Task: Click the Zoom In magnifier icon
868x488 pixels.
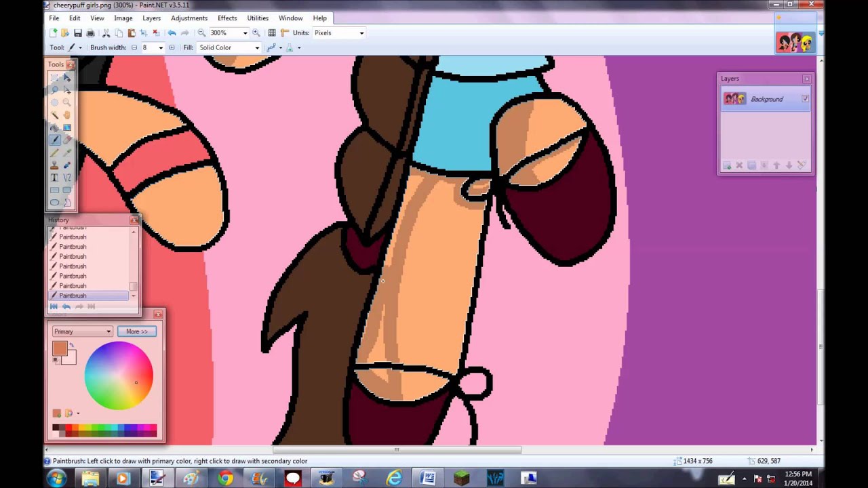Action: pos(256,33)
